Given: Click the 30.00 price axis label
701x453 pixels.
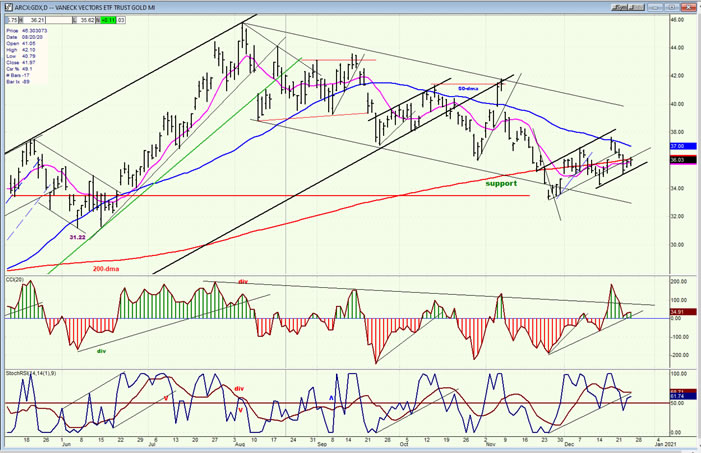Looking at the screenshot, I should tap(677, 245).
